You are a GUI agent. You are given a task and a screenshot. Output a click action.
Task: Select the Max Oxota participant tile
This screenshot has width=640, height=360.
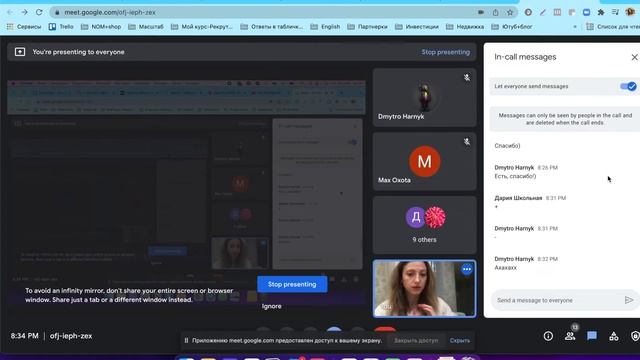tap(424, 161)
